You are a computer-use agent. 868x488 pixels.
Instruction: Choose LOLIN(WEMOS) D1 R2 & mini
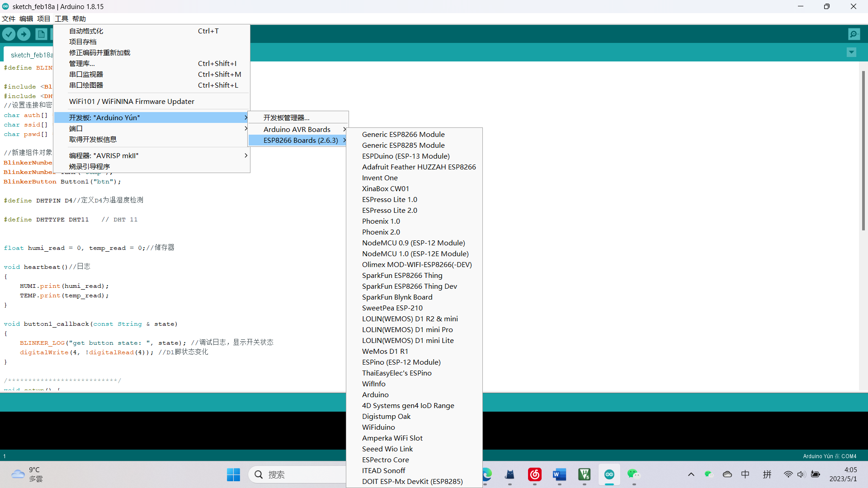[410, 319]
